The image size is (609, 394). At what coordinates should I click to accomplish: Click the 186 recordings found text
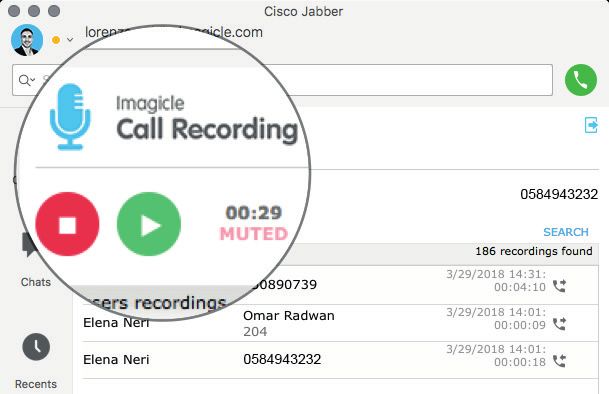tap(534, 251)
